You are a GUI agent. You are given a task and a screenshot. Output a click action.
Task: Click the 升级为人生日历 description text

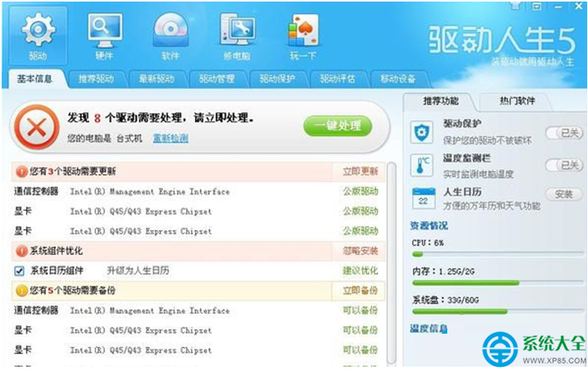138,271
